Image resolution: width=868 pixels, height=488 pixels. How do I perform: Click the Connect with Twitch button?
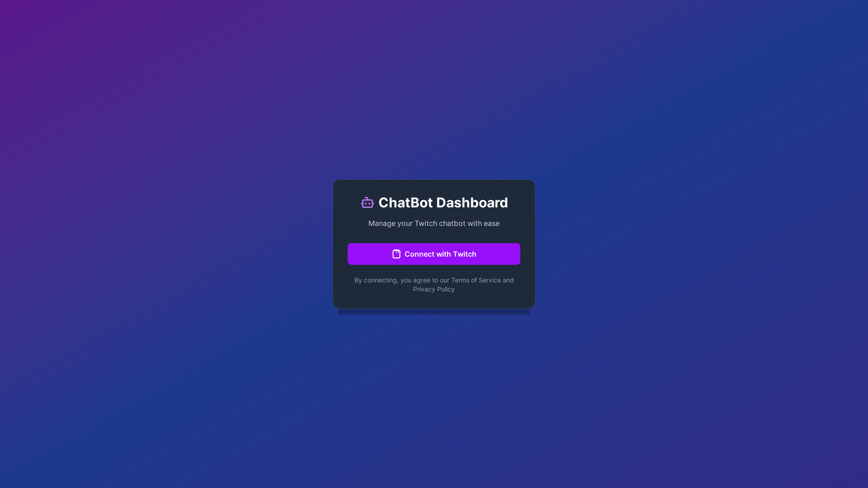coord(434,254)
